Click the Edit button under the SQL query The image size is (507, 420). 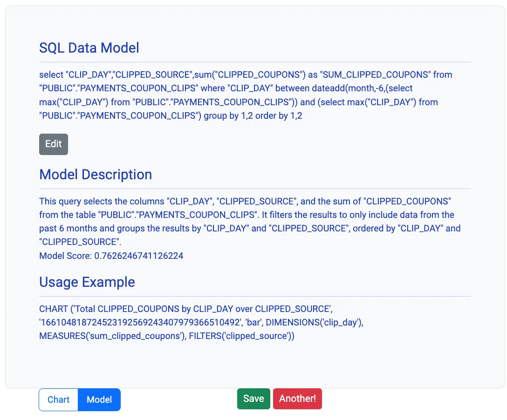point(54,144)
